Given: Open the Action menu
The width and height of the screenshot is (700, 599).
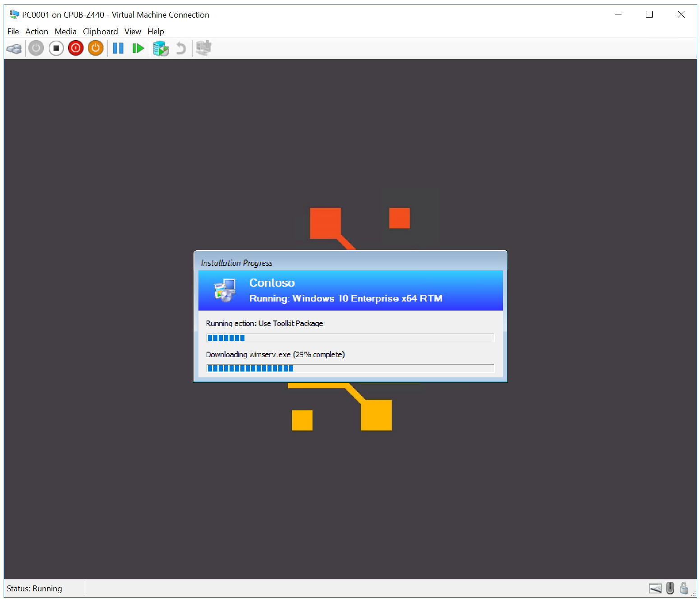Looking at the screenshot, I should point(37,32).
